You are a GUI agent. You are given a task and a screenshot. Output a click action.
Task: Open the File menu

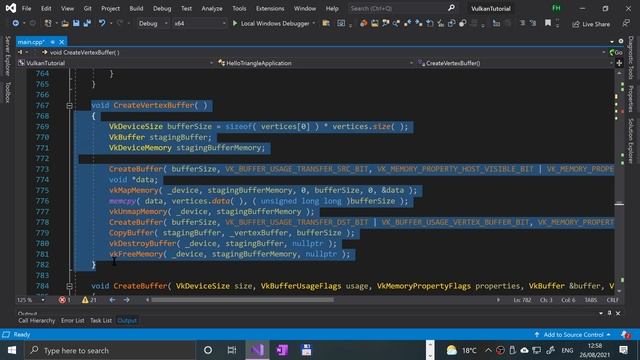[27, 8]
